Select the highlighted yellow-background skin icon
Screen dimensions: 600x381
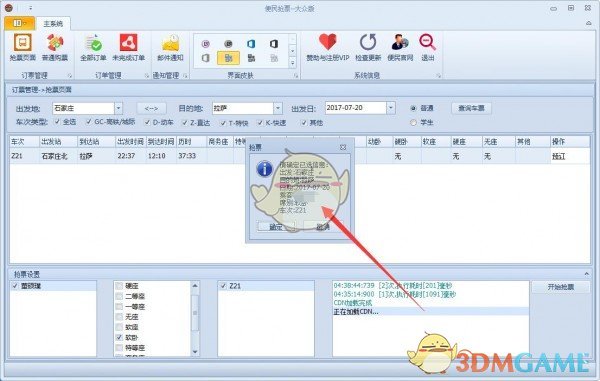tap(228, 58)
